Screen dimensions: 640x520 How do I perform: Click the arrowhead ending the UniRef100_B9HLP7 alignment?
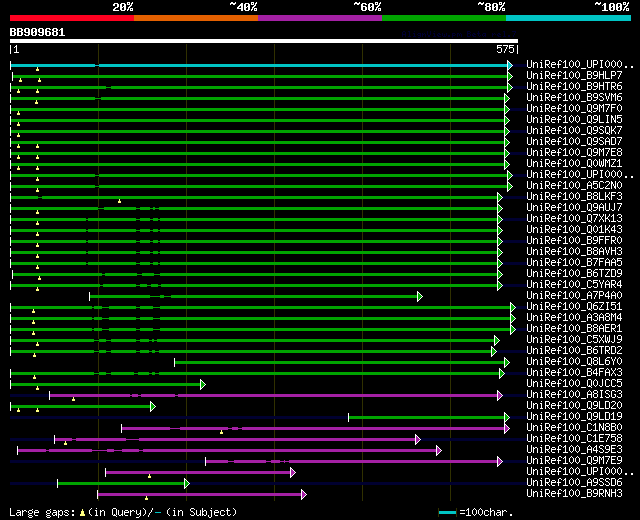pyautogui.click(x=509, y=76)
